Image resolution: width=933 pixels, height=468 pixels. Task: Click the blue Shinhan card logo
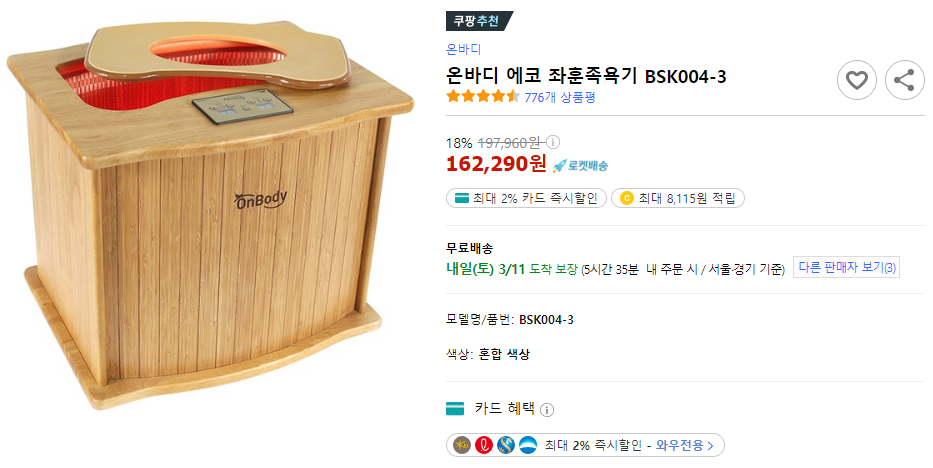[x=506, y=445]
